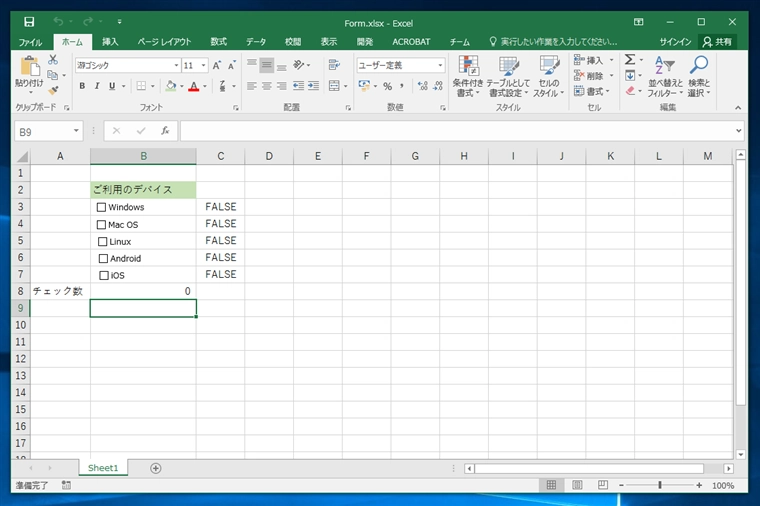This screenshot has width=760, height=506.
Task: Click insert function fx button
Action: click(165, 131)
